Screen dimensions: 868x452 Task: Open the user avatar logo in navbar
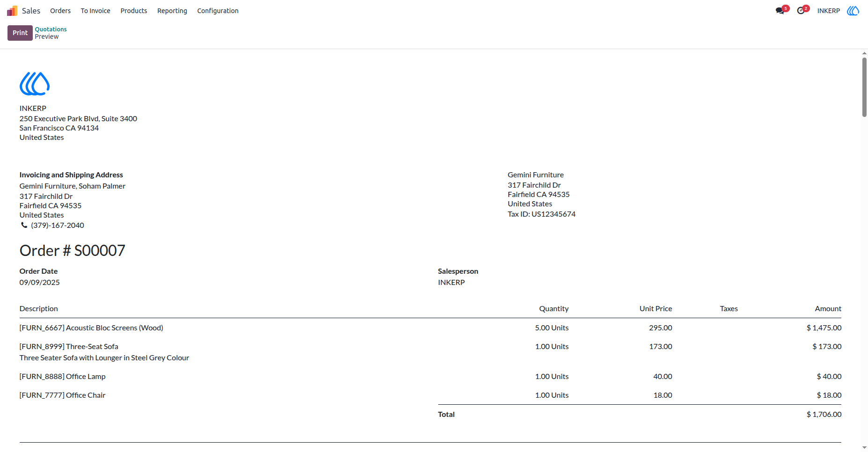pos(853,11)
